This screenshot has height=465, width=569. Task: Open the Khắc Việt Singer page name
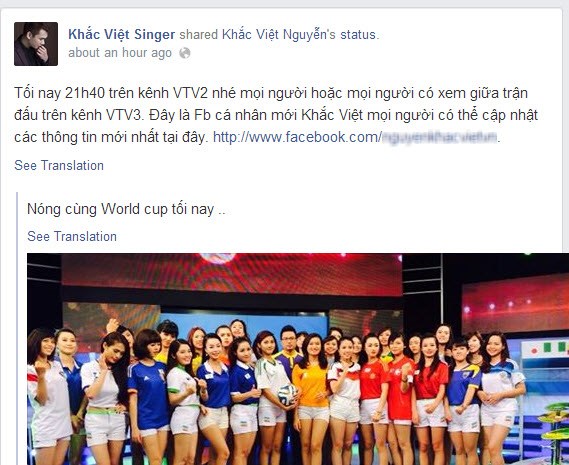pos(122,34)
